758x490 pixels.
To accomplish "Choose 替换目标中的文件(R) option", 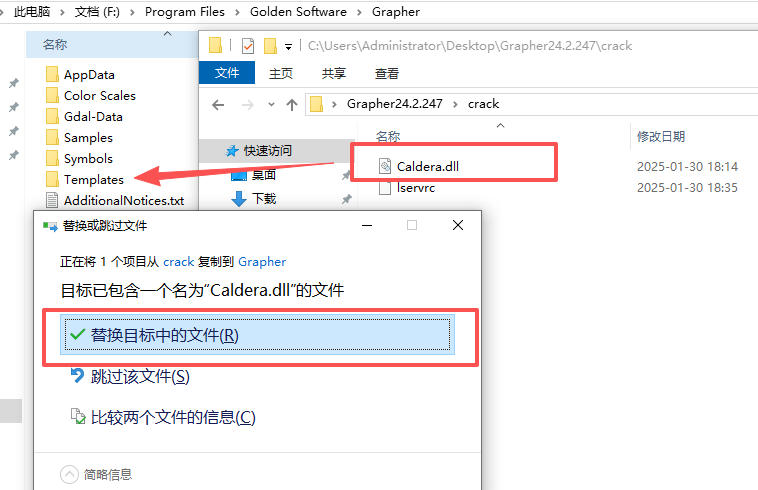I will tap(257, 335).
